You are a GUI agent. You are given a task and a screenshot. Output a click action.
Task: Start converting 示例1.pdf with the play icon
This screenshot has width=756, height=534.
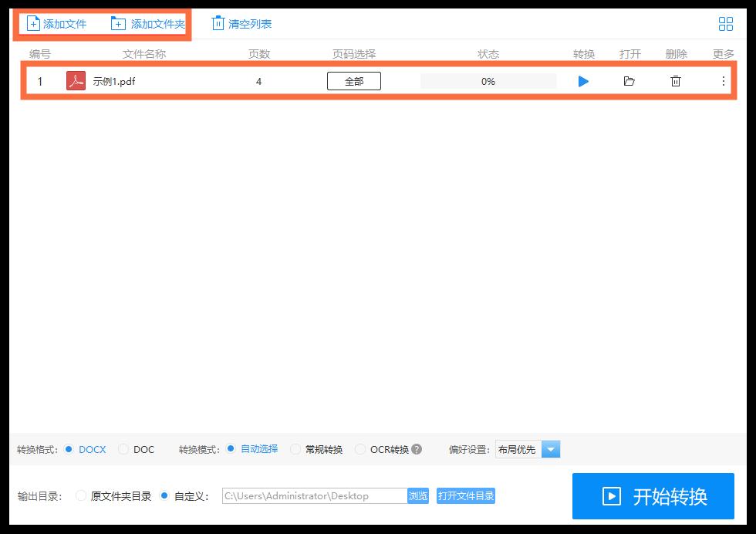(x=584, y=81)
